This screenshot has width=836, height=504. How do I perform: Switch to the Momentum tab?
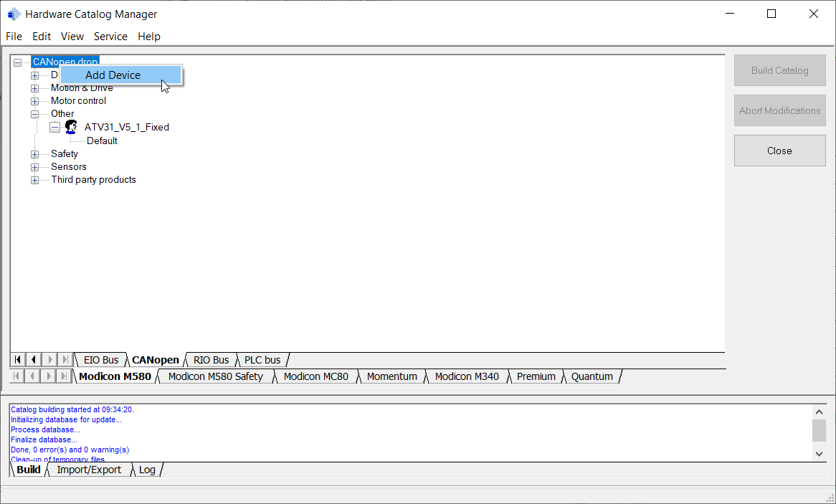(x=392, y=376)
